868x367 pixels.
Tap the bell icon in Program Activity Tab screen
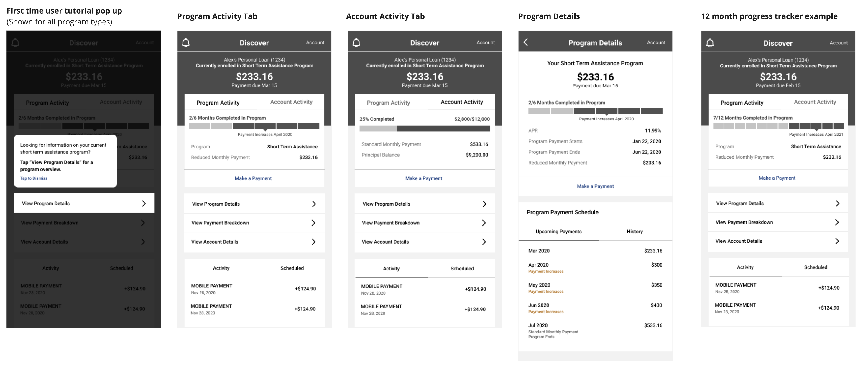pos(186,42)
